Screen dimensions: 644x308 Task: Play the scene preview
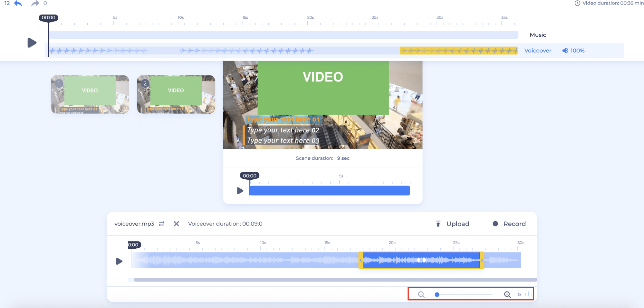[x=240, y=191]
